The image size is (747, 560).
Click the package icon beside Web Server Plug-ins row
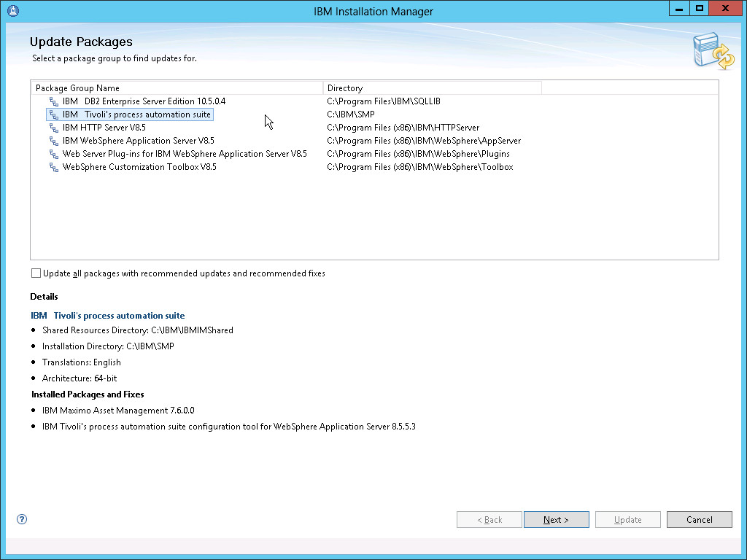(x=54, y=154)
